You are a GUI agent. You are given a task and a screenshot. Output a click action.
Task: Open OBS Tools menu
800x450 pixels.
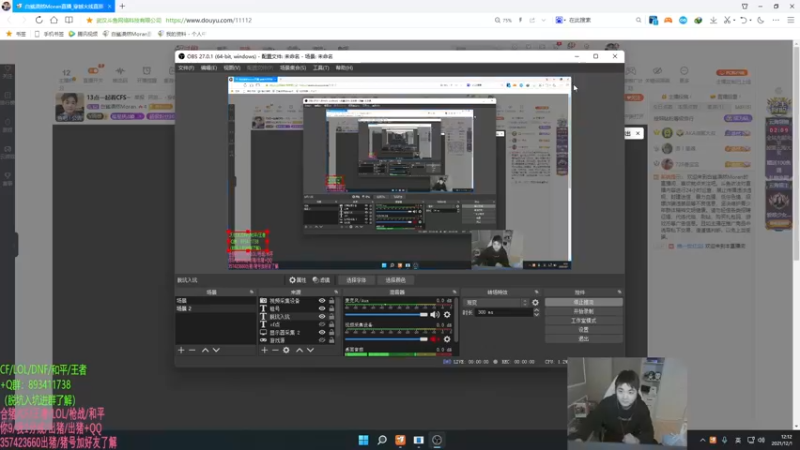[321, 68]
